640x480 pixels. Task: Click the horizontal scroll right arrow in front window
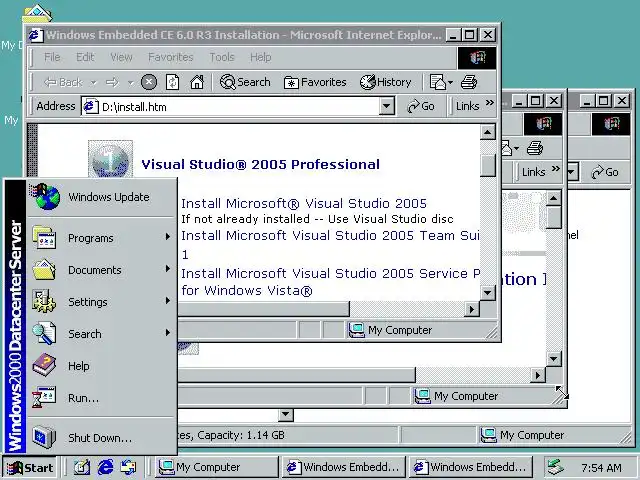click(x=472, y=309)
